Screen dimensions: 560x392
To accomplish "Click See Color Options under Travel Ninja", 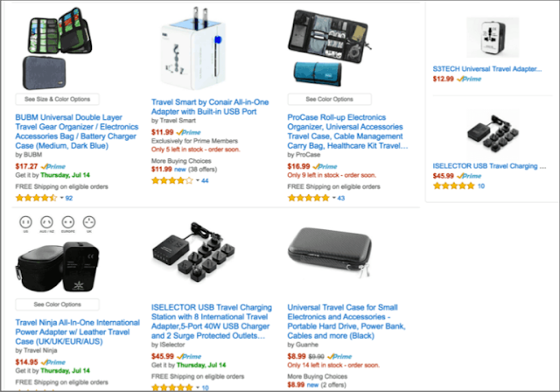I will 57,304.
